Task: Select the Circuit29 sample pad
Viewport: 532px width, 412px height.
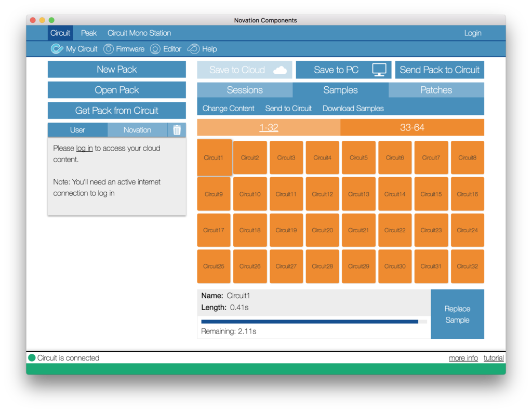Action: point(358,267)
